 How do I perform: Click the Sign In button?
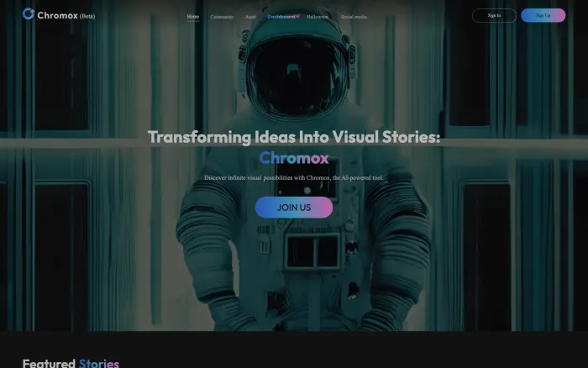pyautogui.click(x=494, y=15)
